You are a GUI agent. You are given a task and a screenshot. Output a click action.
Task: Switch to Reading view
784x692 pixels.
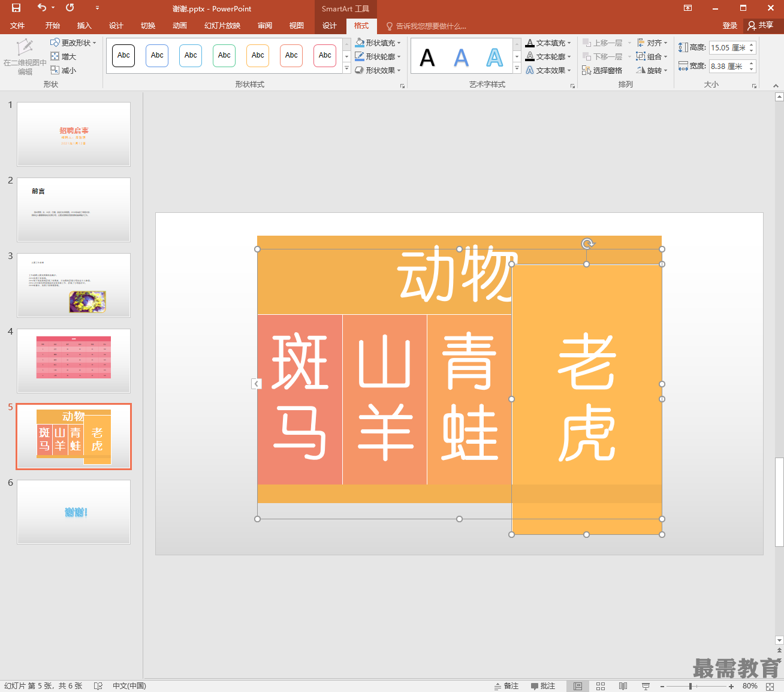point(623,686)
